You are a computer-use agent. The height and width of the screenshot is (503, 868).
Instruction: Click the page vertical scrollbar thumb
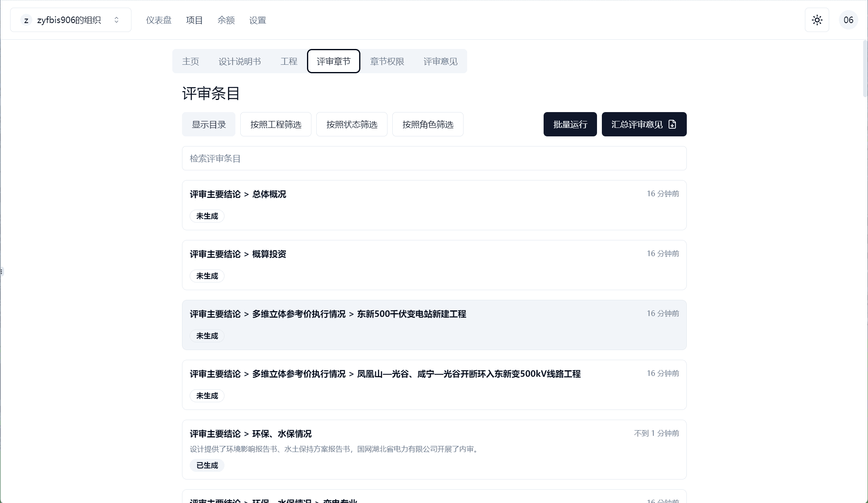pyautogui.click(x=865, y=68)
